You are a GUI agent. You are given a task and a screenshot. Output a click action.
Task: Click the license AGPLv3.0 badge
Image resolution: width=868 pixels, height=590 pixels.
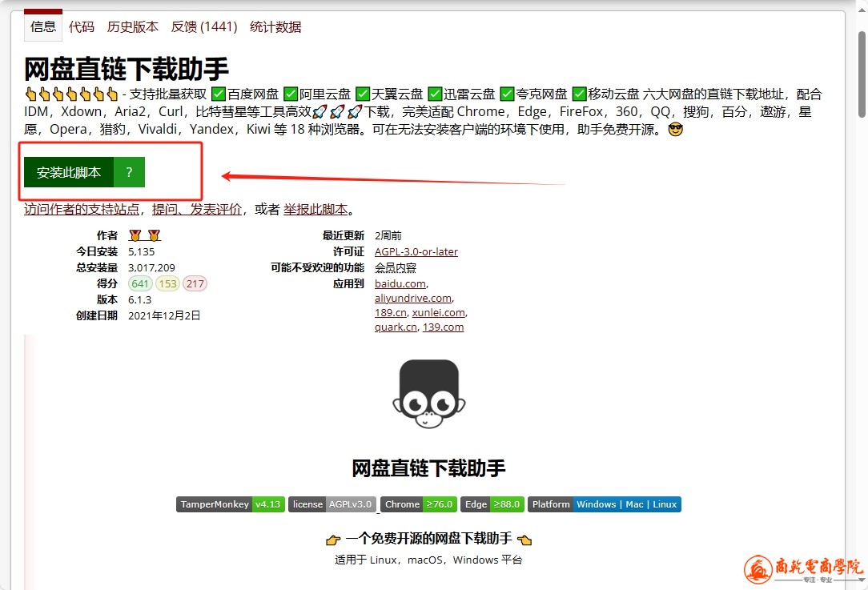[x=332, y=504]
